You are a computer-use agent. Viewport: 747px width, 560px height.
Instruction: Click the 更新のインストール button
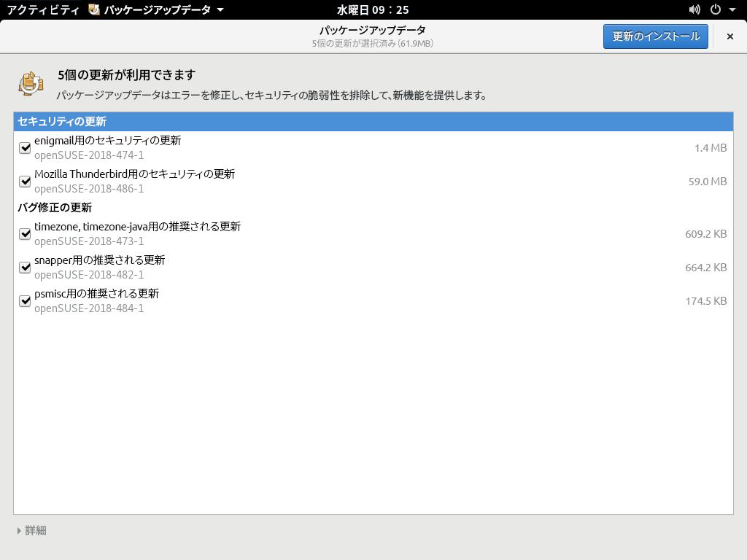(655, 36)
